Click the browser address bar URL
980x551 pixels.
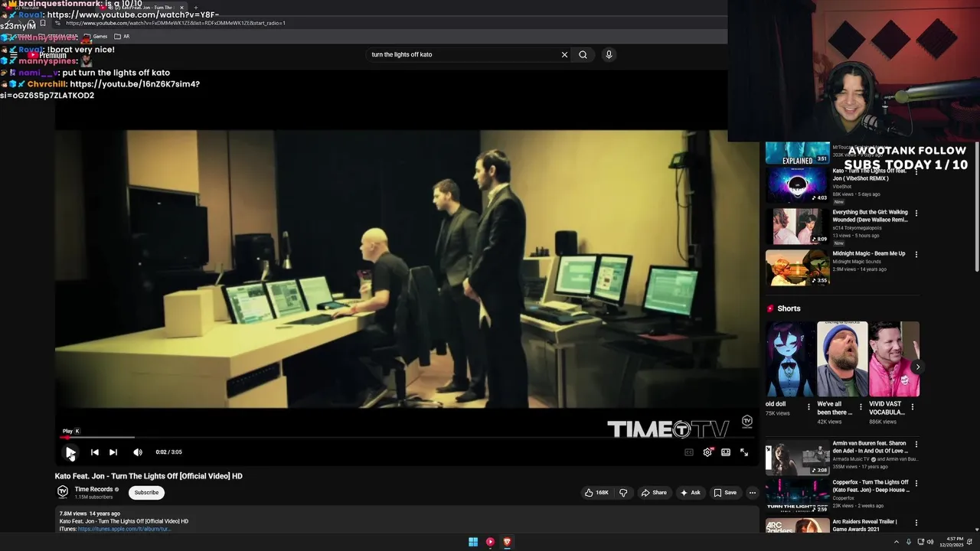click(x=175, y=23)
